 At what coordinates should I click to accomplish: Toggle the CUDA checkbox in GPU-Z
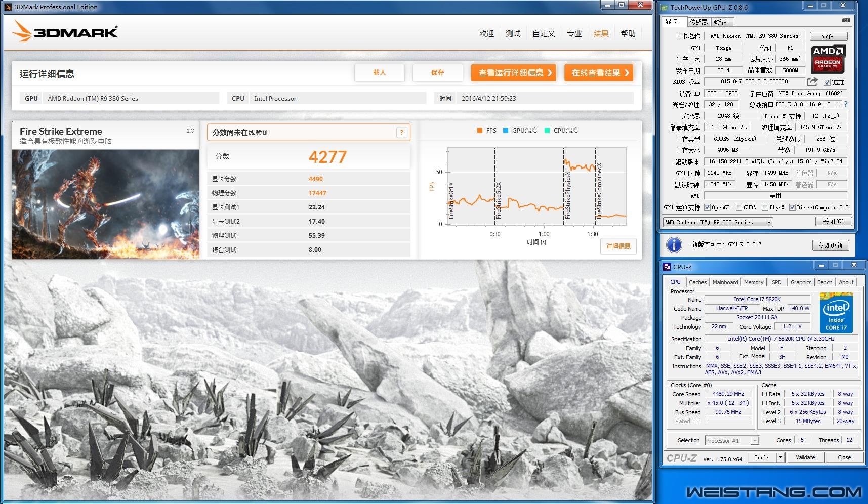739,207
